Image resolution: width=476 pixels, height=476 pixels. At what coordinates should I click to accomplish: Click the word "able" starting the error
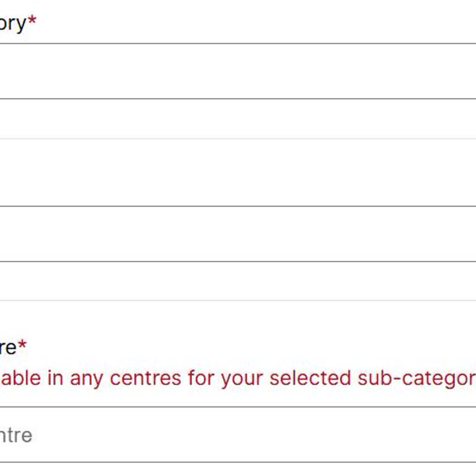coord(20,378)
